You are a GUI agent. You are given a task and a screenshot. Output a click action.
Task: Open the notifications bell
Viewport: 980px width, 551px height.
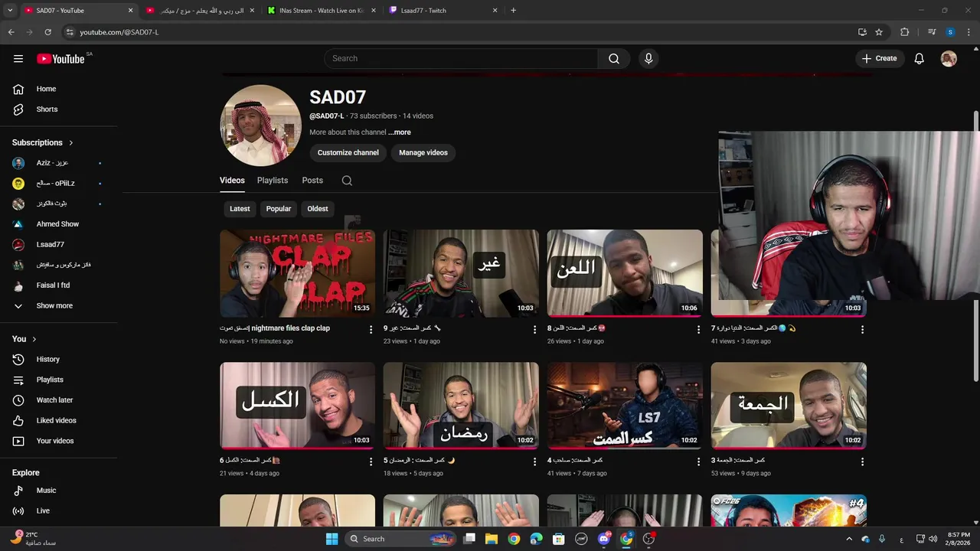(x=919, y=58)
